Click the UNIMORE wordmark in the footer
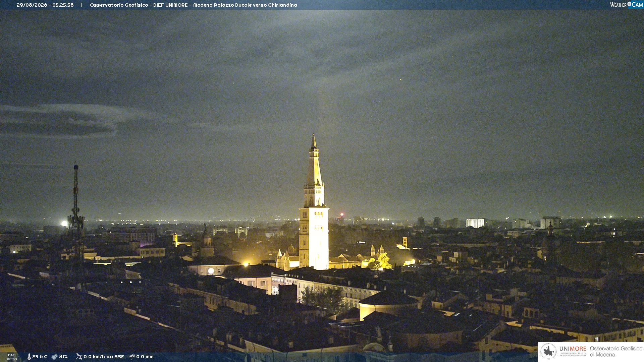The height and width of the screenshot is (362, 644). tap(573, 349)
